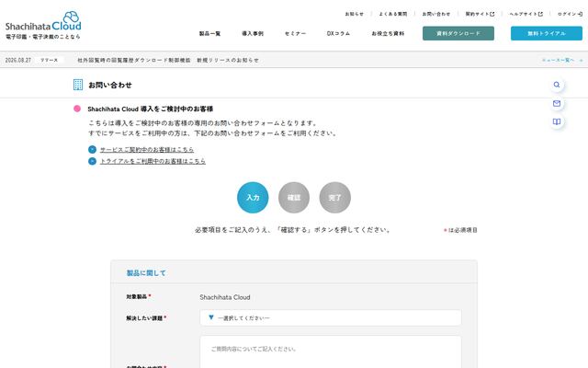Click the 解決したい課題 field label
This screenshot has width=588, height=368.
(x=144, y=318)
